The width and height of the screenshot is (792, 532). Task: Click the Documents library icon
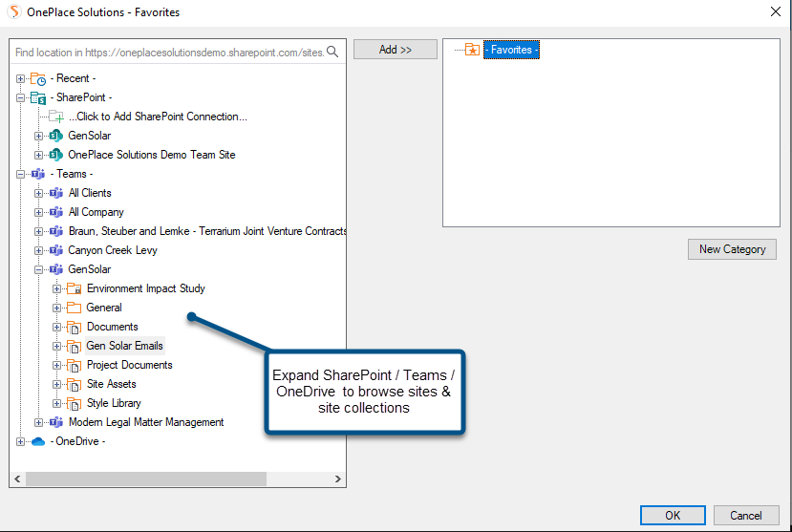[x=75, y=327]
